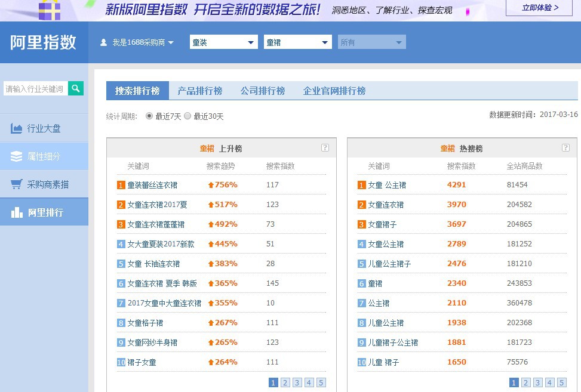Open keyword 女大童夏装2017新款
Viewport: 581px width, 392px height.
161,244
